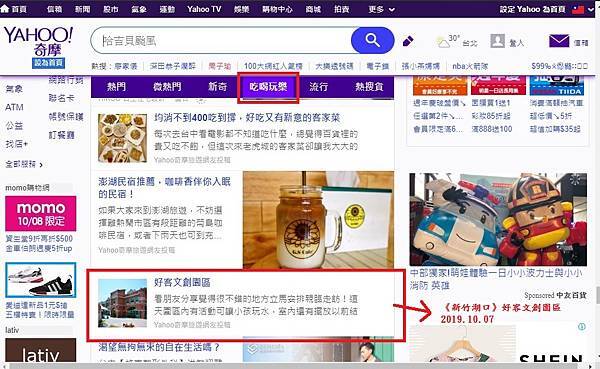Click the iced coffee mason jar image
600x369 pixels.
click(x=318, y=220)
